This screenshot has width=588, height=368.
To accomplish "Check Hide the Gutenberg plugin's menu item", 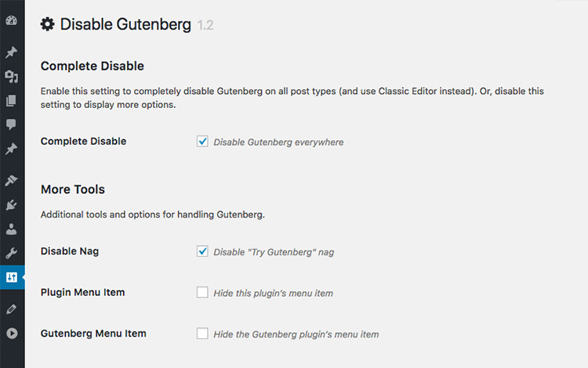I will (202, 334).
